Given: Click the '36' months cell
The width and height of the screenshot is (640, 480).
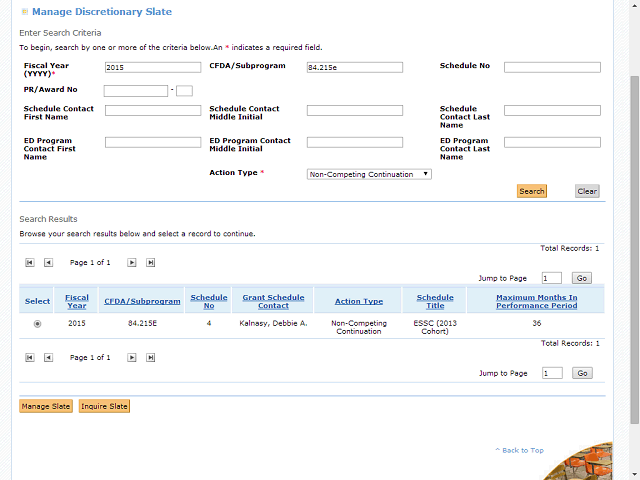Looking at the screenshot, I should coord(536,323).
